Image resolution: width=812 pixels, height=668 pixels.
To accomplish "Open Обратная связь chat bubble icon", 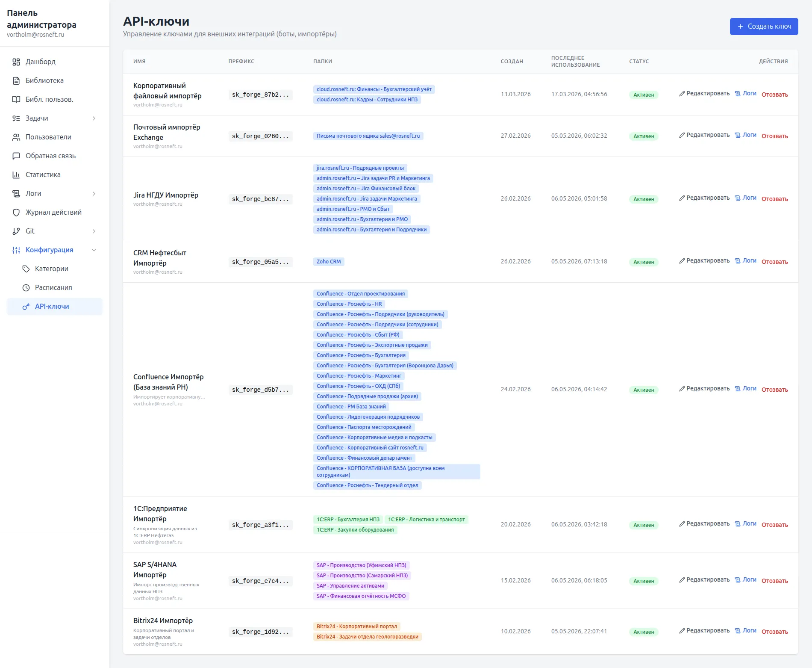I will point(16,156).
